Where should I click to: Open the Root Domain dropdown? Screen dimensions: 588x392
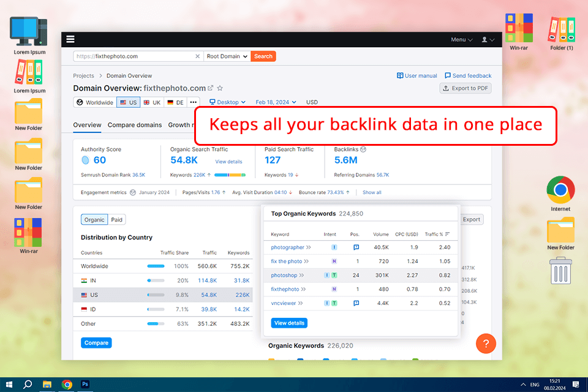tap(227, 56)
